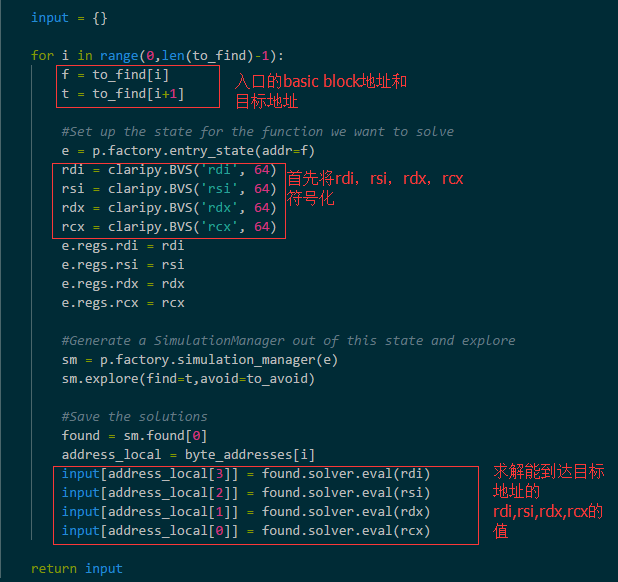The image size is (618, 582).
Task: Click the red annotation about basic block address
Action: (x=320, y=91)
